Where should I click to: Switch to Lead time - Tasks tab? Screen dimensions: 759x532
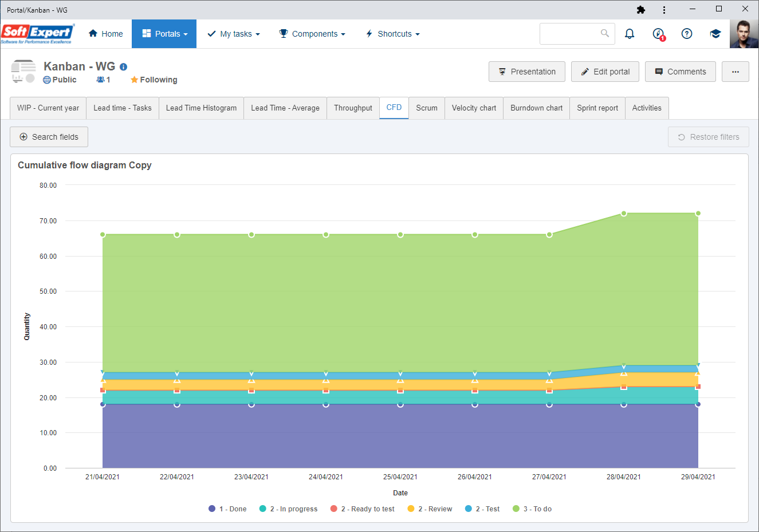point(123,108)
